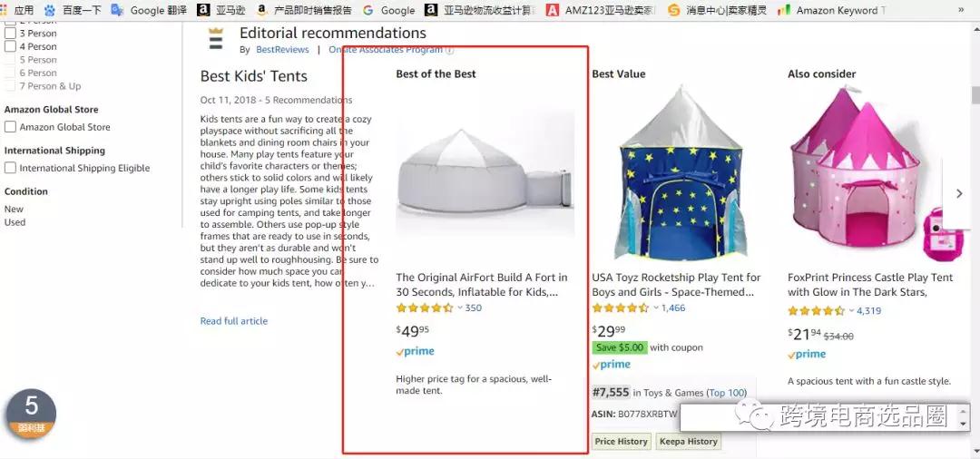This screenshot has height=459, width=980.
Task: Open The Original AirFort product title
Action: [x=482, y=285]
